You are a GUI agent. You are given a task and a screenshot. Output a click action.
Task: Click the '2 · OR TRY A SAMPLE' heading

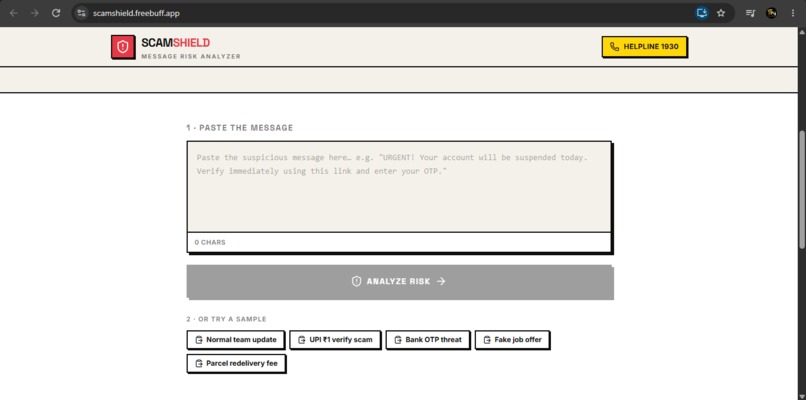click(x=226, y=319)
